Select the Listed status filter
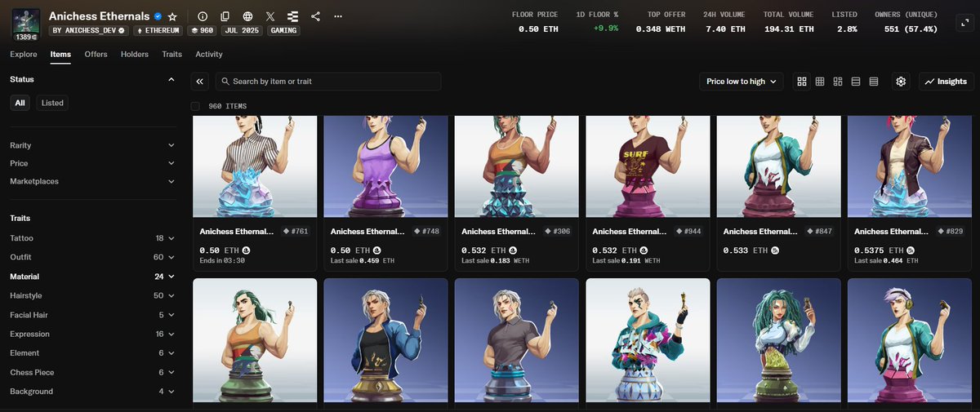 52,103
